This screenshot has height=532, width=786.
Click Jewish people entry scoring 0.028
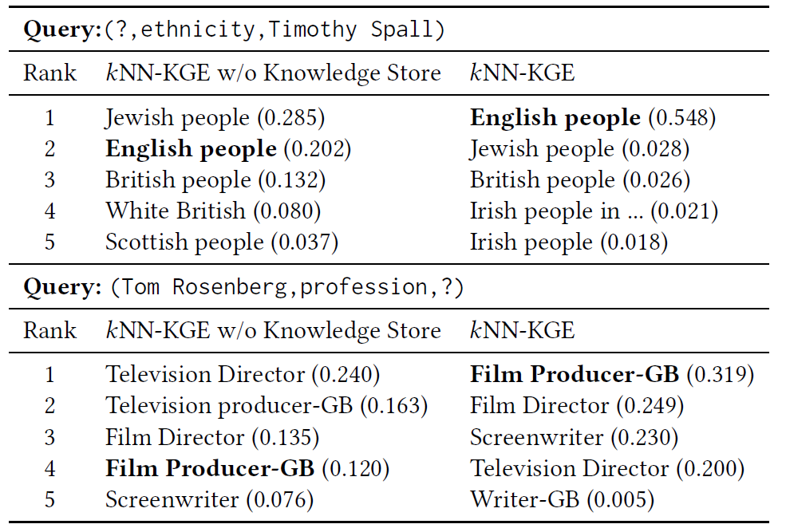pos(579,149)
